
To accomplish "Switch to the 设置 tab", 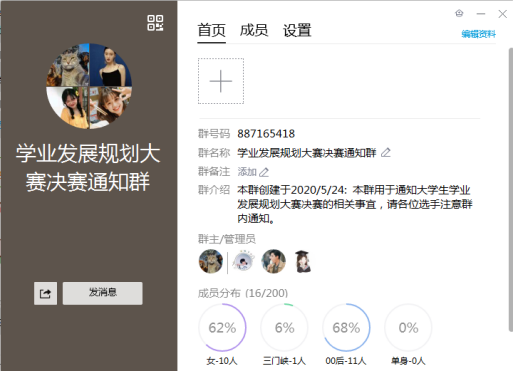I will tap(297, 30).
